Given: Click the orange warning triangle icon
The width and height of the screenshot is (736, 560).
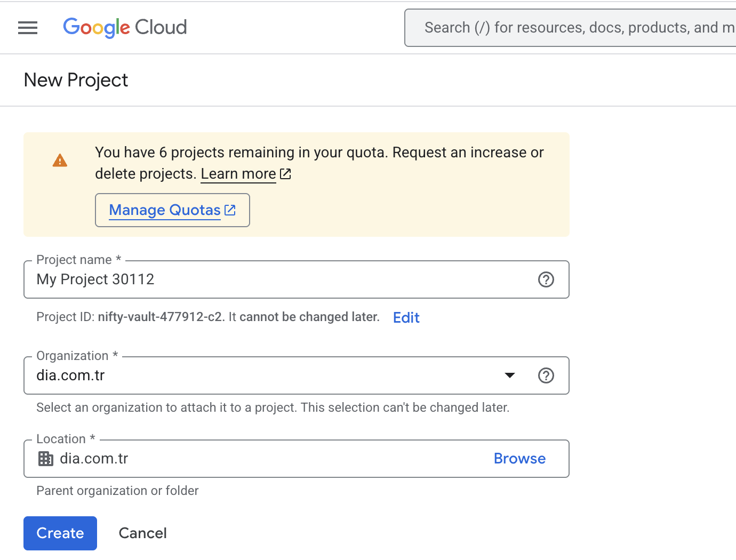Looking at the screenshot, I should (60, 161).
